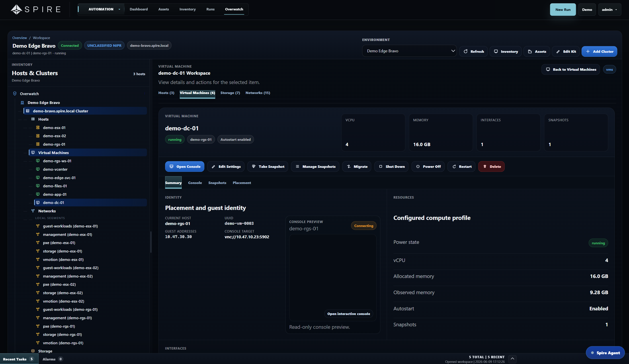Image resolution: width=629 pixels, height=364 pixels.
Task: Click the Storage node icon in tree
Action: coord(33,351)
